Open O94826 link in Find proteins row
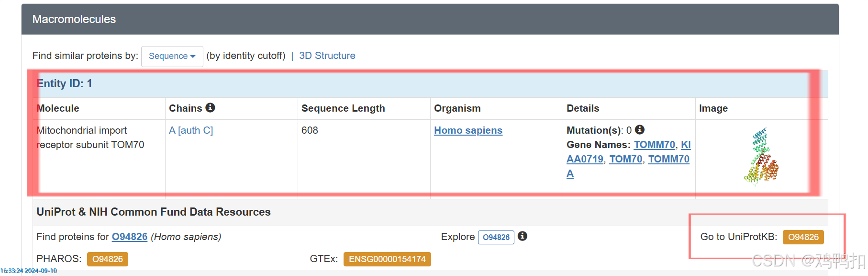868x276 pixels. tap(130, 237)
